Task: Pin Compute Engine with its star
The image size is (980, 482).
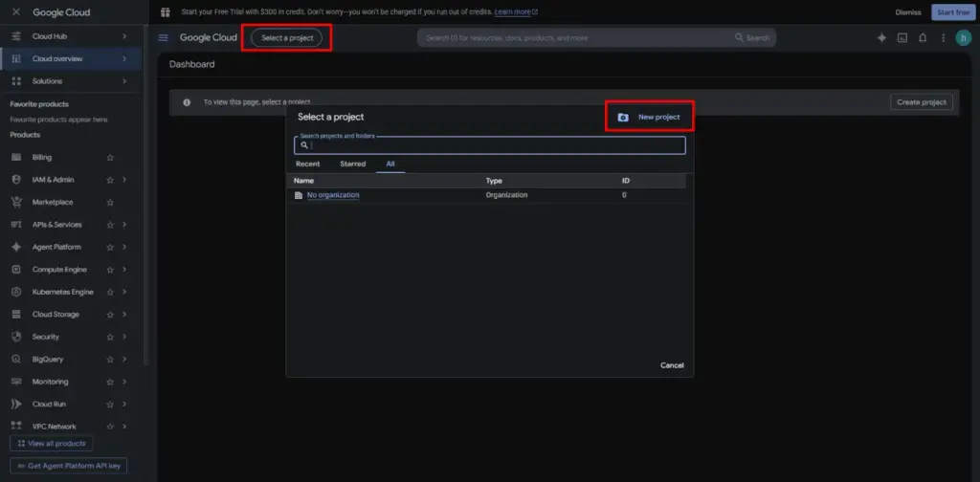Action: (x=110, y=270)
